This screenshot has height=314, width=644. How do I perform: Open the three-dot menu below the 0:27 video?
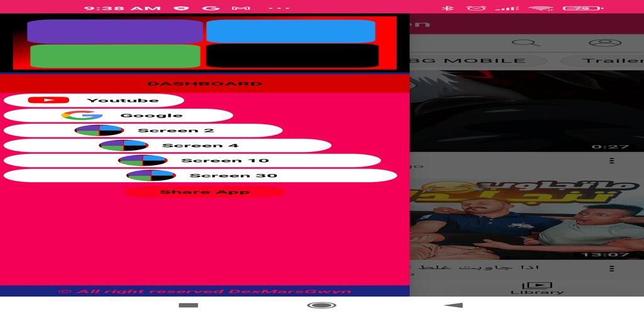pyautogui.click(x=611, y=160)
